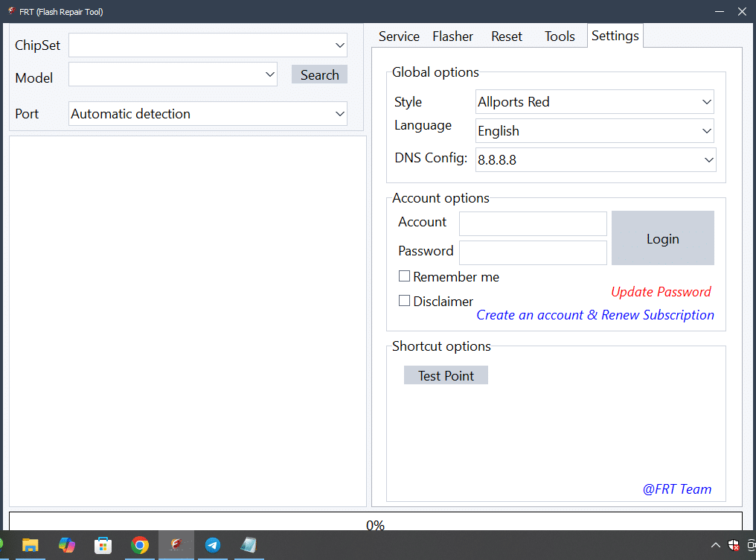Click the Update Password link
The image size is (756, 560).
click(x=661, y=292)
